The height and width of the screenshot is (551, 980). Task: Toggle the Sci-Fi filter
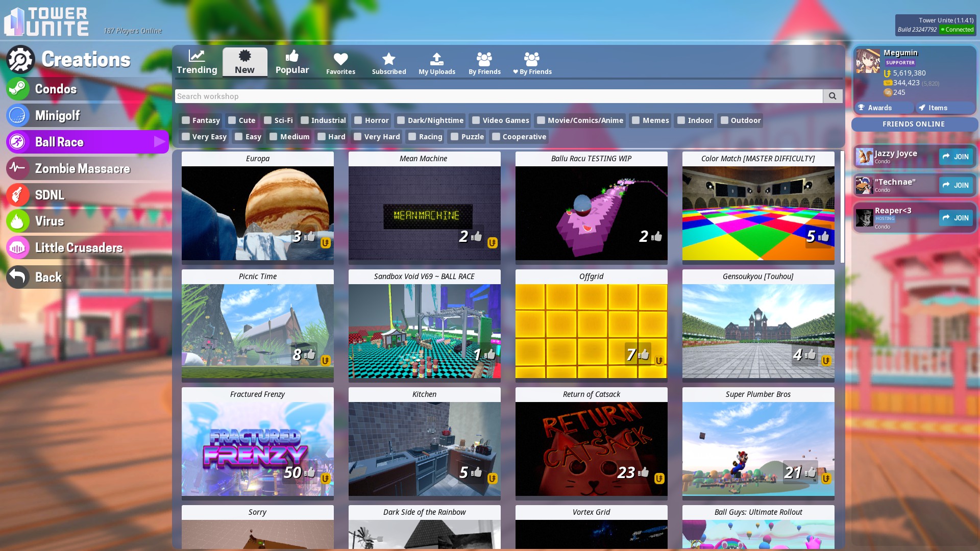pyautogui.click(x=268, y=120)
